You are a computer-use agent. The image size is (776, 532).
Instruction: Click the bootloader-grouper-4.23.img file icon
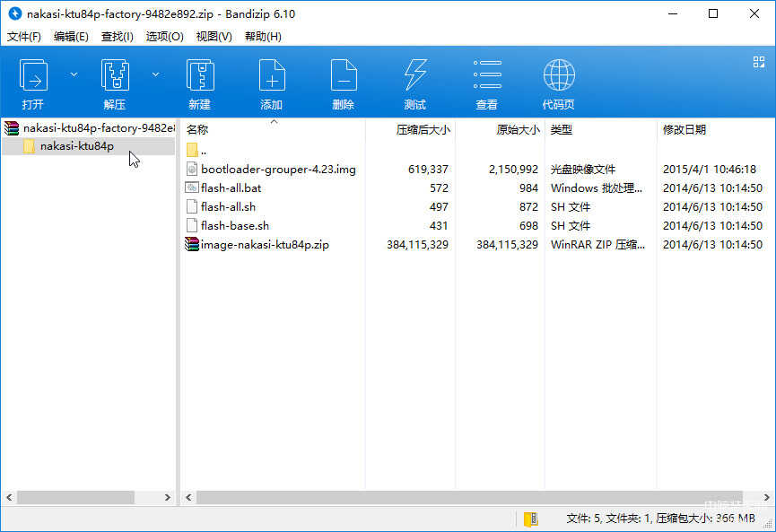point(192,170)
